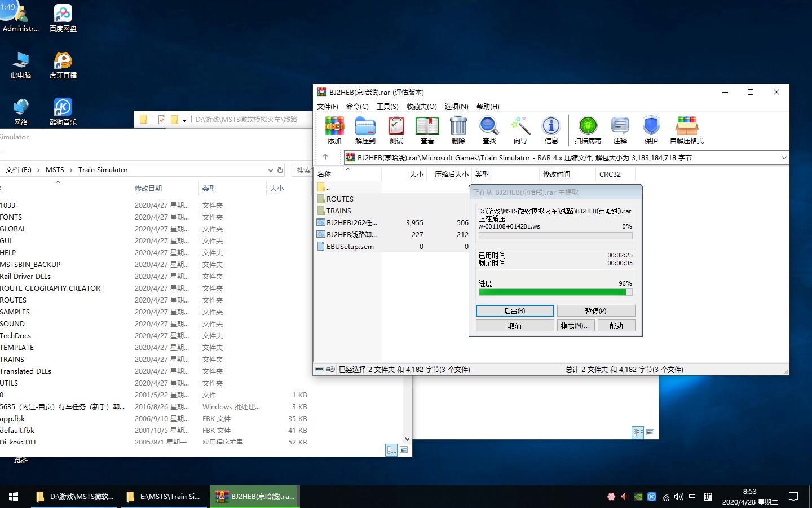Click the Extract To (解压到) toolbar icon
Screen dimensions: 812x508
(365, 130)
